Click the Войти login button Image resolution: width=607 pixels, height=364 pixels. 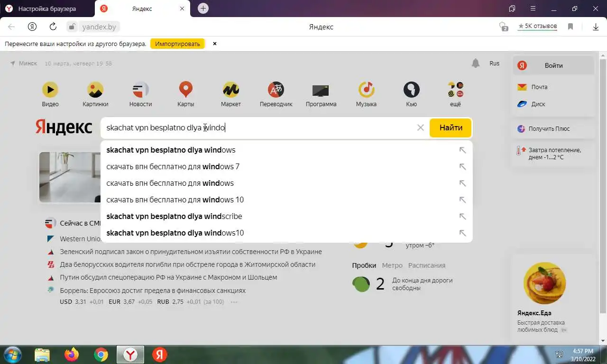pyautogui.click(x=553, y=65)
